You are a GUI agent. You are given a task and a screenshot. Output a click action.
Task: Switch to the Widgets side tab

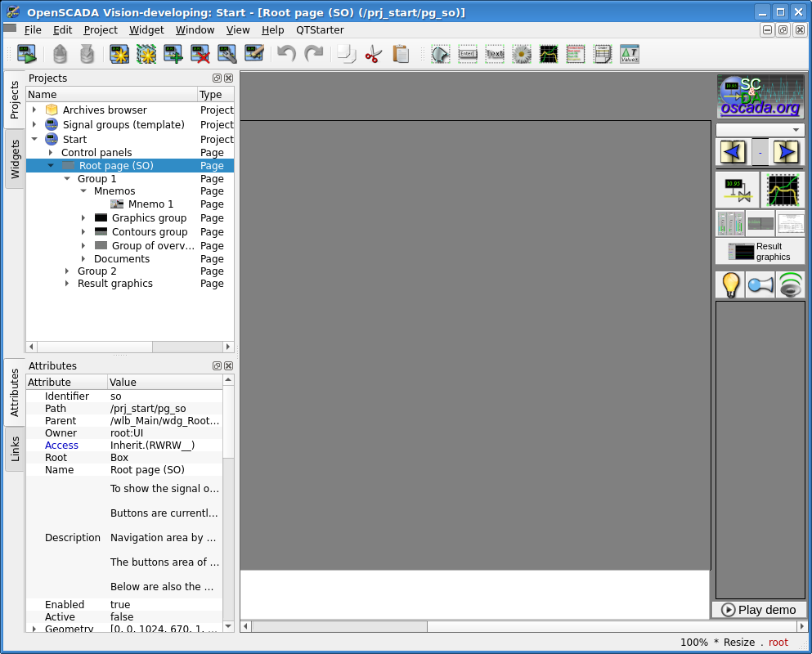pos(15,159)
